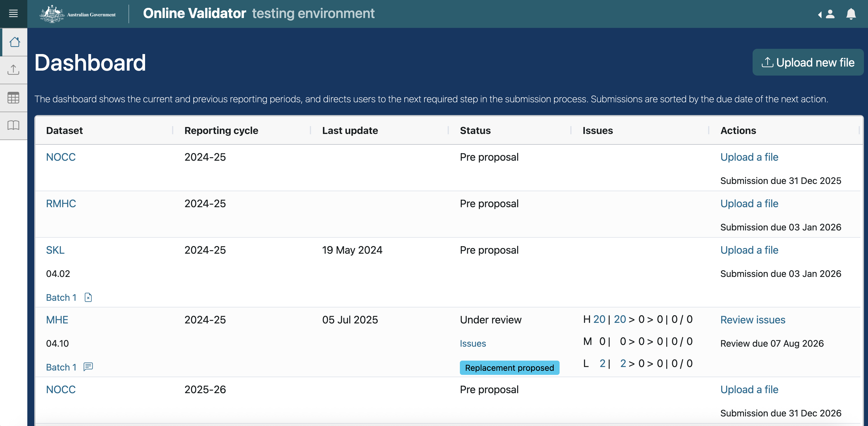Open the Issues link under Under review
Viewport: 868px width, 426px height.
tap(472, 343)
